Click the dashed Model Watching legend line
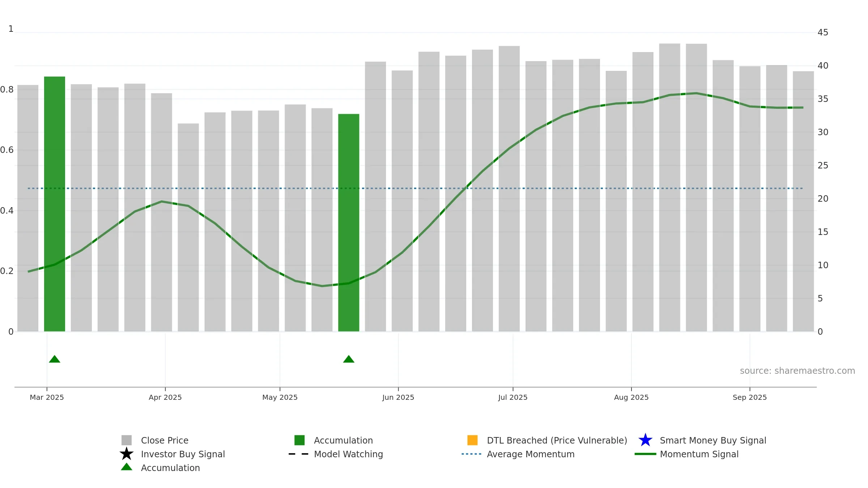This screenshot has height=488, width=868. point(299,454)
